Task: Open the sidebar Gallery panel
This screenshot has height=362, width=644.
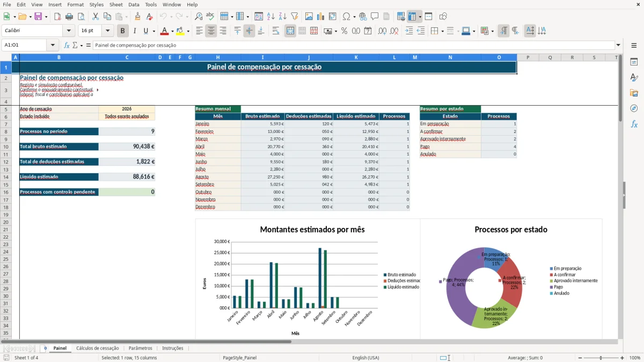Action: coord(634,93)
